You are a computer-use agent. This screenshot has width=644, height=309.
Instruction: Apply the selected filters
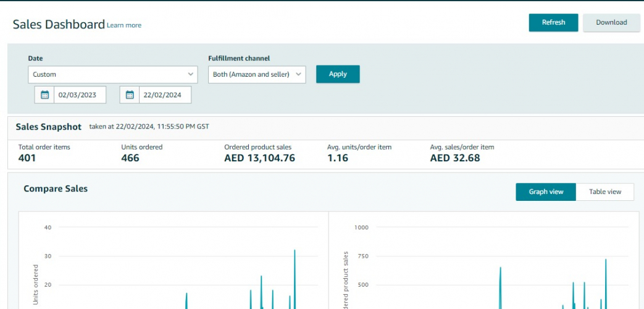338,74
